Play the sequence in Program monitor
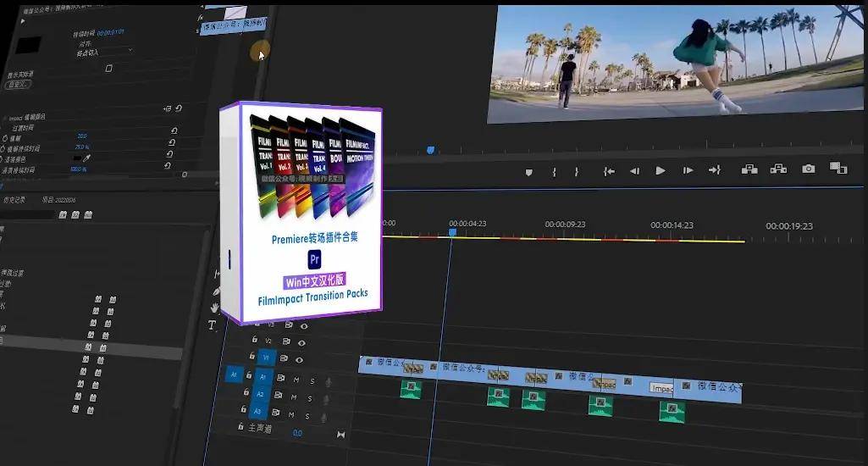 coord(661,170)
